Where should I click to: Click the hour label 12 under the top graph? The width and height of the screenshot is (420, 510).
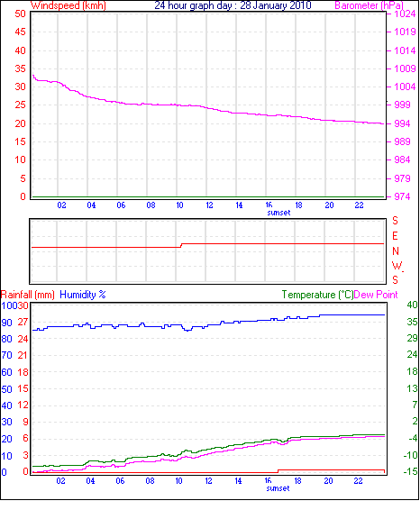tap(209, 205)
